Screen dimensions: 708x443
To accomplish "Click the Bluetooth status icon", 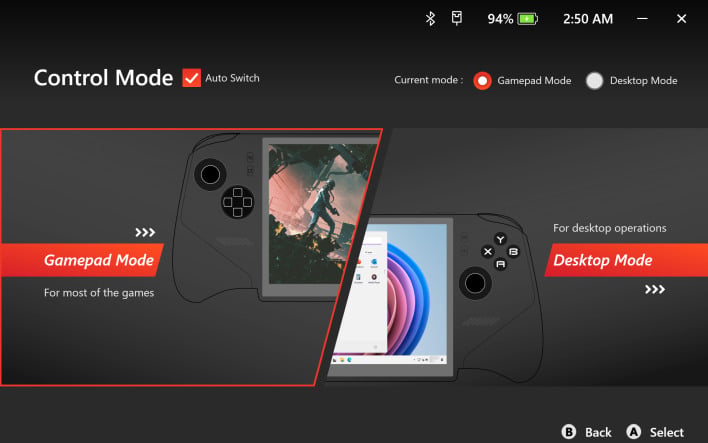I will point(430,19).
